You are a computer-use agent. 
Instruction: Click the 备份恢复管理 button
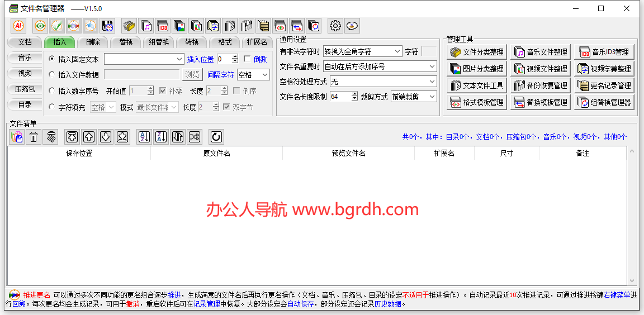click(541, 85)
